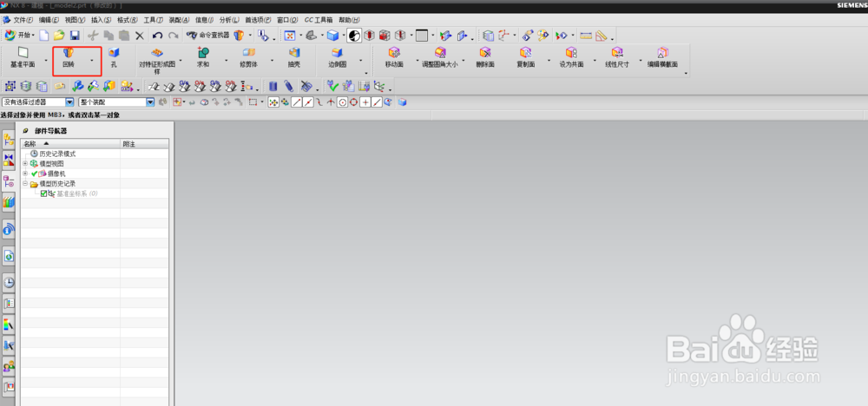The image size is (868, 406).
Task: Select the 删除面 (Delete Face) tool
Action: click(485, 58)
